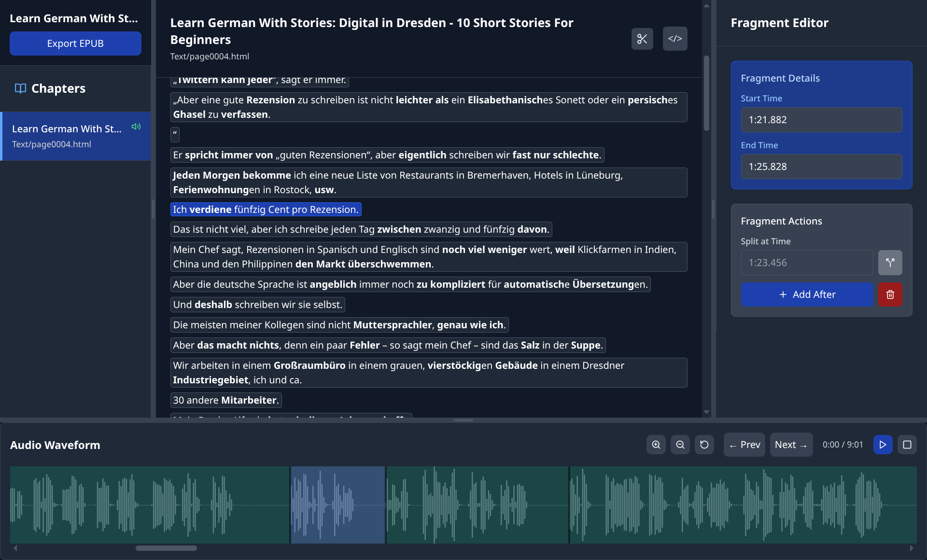Select fragment "Ich verdiene fünfzig Cent pro Rezension."

click(266, 210)
